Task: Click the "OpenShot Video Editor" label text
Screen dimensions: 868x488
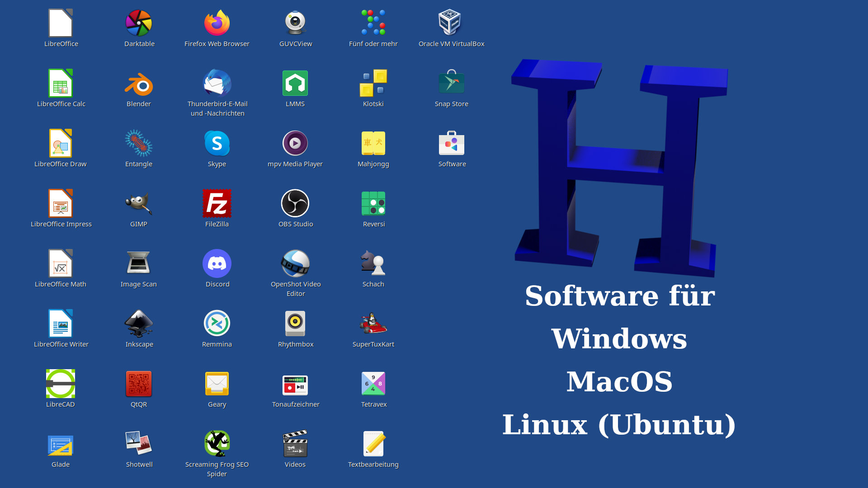Action: pyautogui.click(x=296, y=289)
